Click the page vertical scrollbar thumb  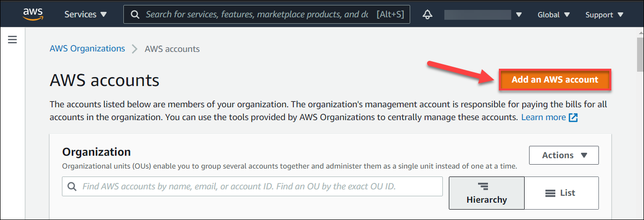(x=640, y=54)
